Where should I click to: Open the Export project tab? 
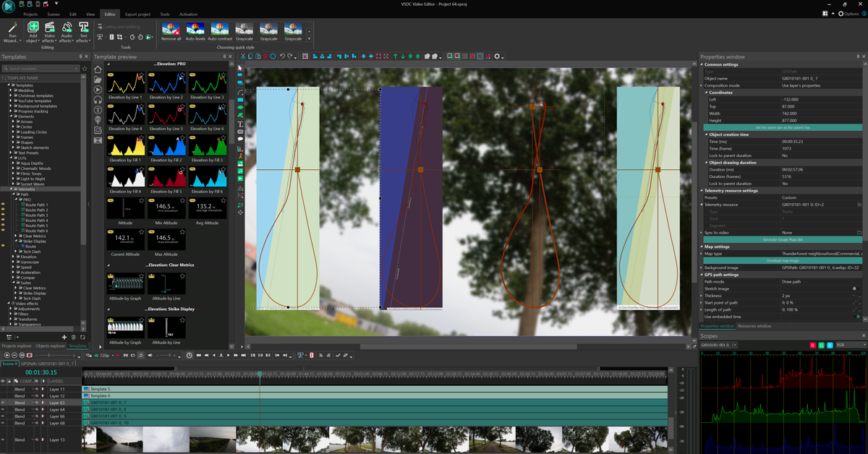click(x=137, y=14)
